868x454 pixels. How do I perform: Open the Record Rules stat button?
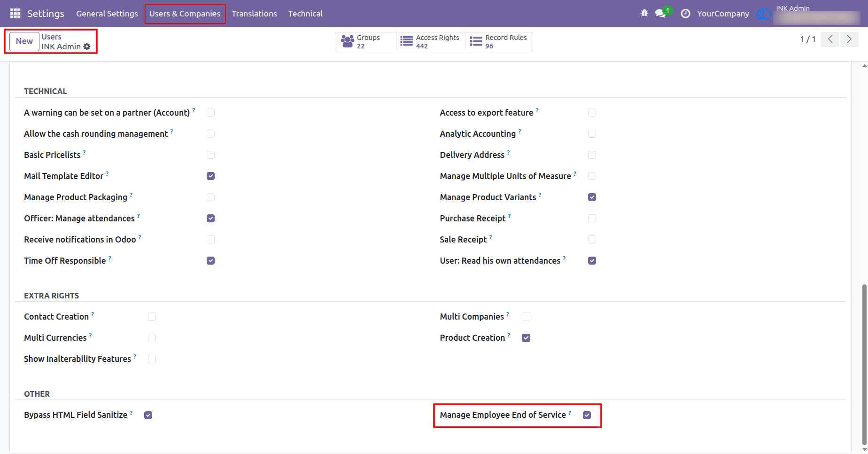tap(499, 41)
